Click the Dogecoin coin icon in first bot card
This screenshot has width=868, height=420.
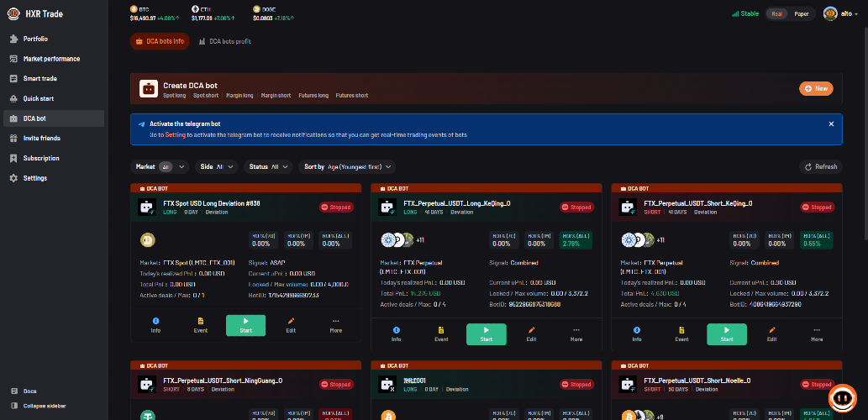click(148, 239)
